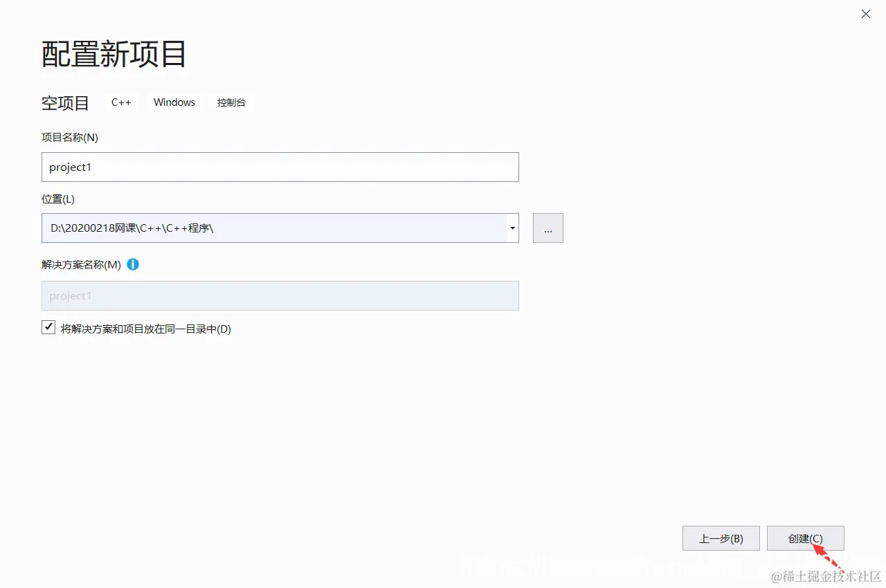886x588 pixels.
Task: Go back with the 上一步(B) button
Action: pos(721,538)
